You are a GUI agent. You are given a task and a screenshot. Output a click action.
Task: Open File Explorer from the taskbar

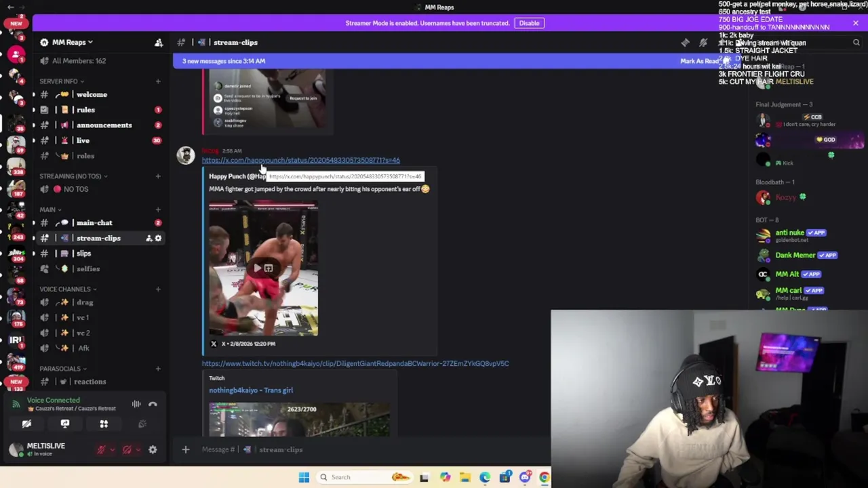click(465, 477)
